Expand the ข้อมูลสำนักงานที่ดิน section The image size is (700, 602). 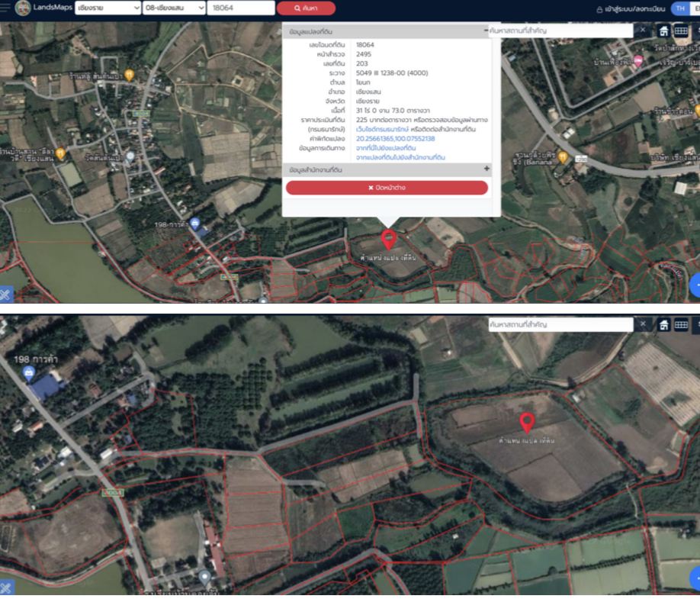click(486, 169)
